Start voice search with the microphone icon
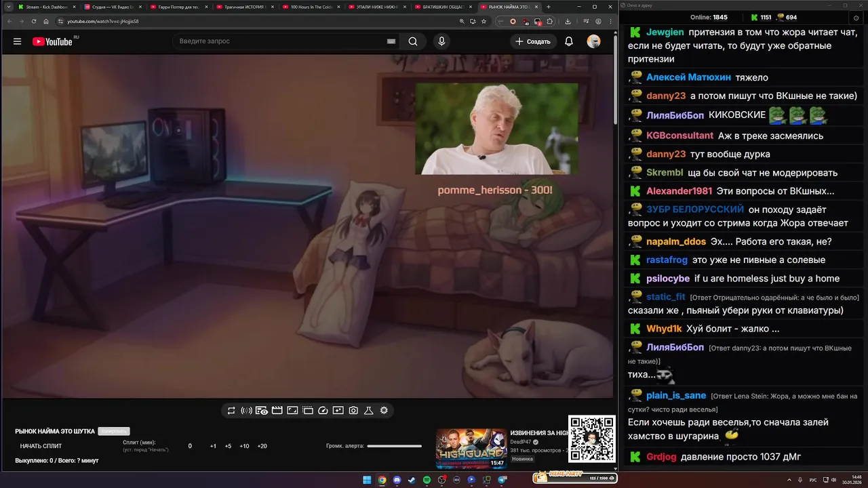Screen dimensions: 868x488 (x=441, y=41)
